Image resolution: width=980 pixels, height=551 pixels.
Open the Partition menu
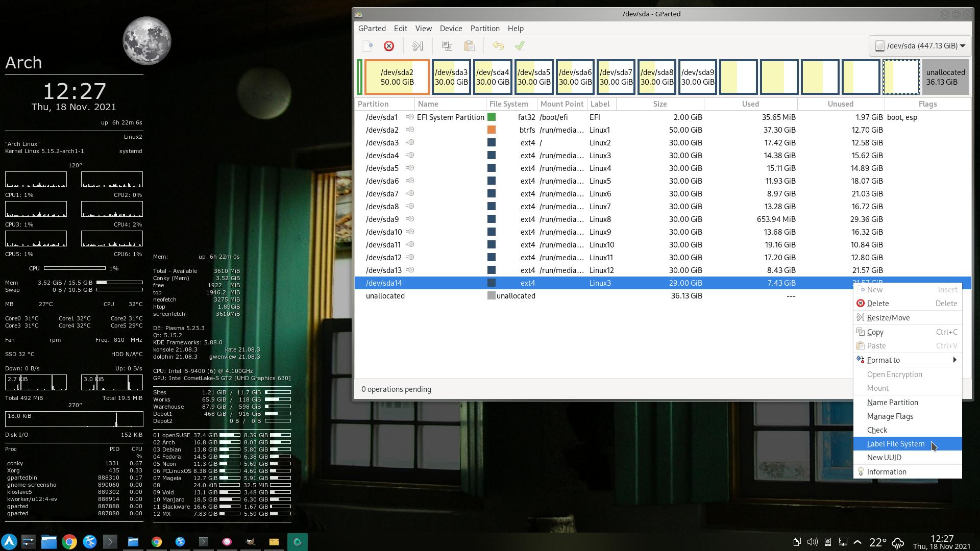(484, 29)
